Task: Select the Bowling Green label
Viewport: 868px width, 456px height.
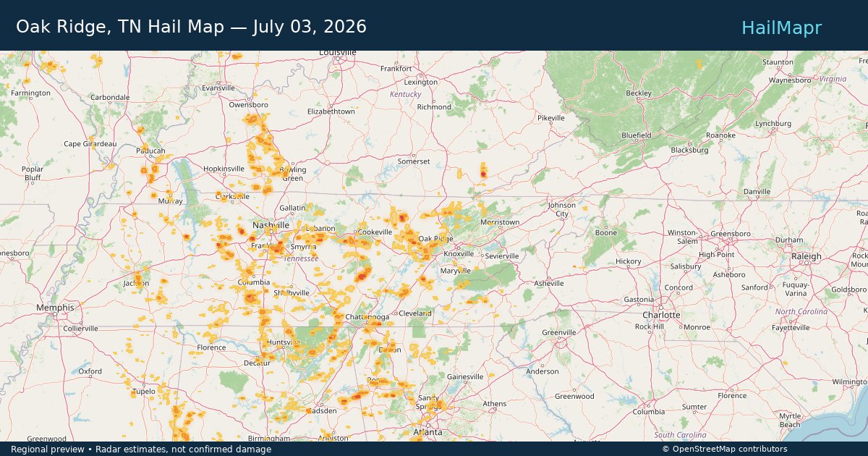Action: coord(293,174)
